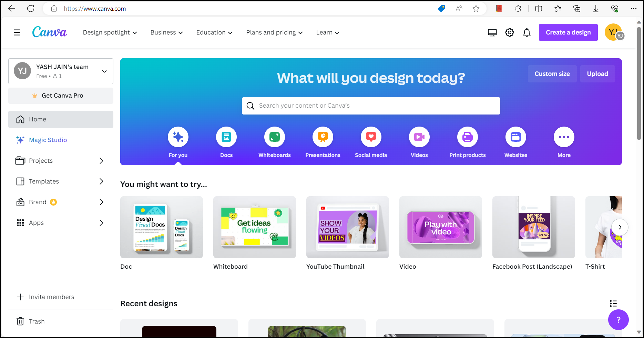Open the Social media designs icon
The height and width of the screenshot is (338, 644).
(371, 137)
